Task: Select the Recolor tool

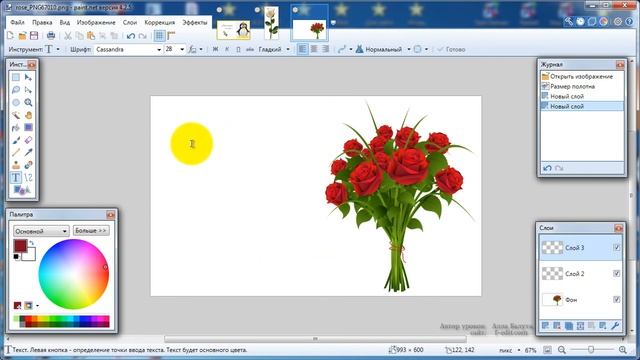Action: [28, 165]
